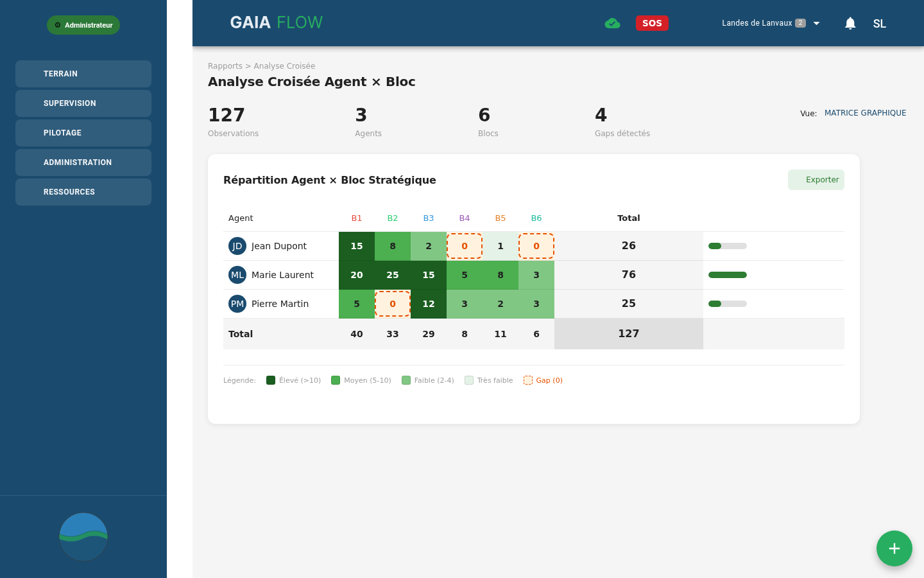
Task: Click Marie Laurent's ML avatar
Action: pyautogui.click(x=237, y=275)
